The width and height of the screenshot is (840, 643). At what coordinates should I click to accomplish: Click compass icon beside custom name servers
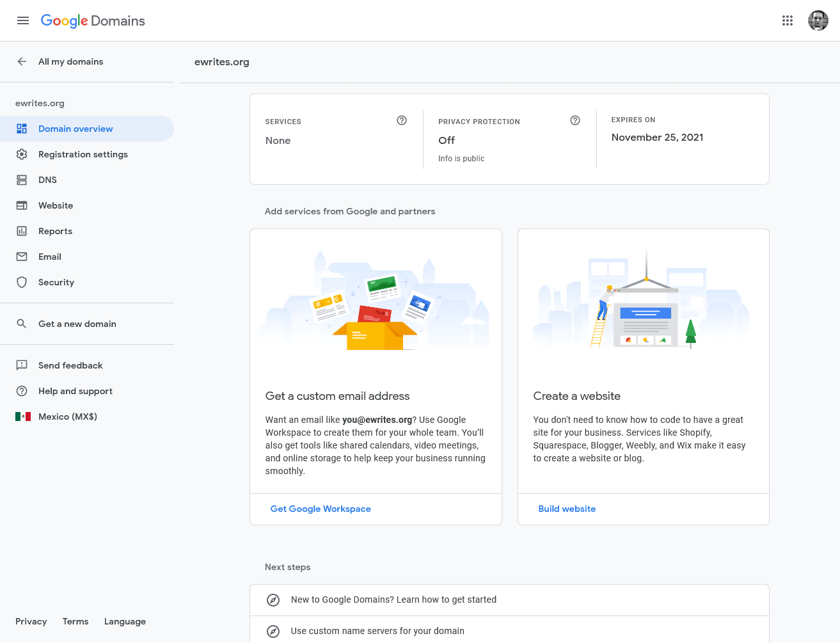click(x=273, y=631)
